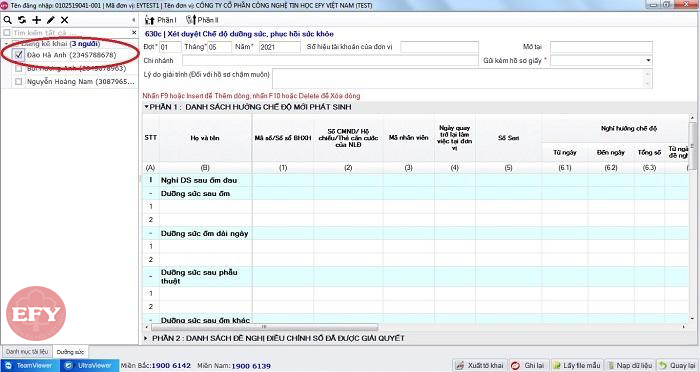Tick the Bùi Hương Anh checkbox

click(x=19, y=68)
